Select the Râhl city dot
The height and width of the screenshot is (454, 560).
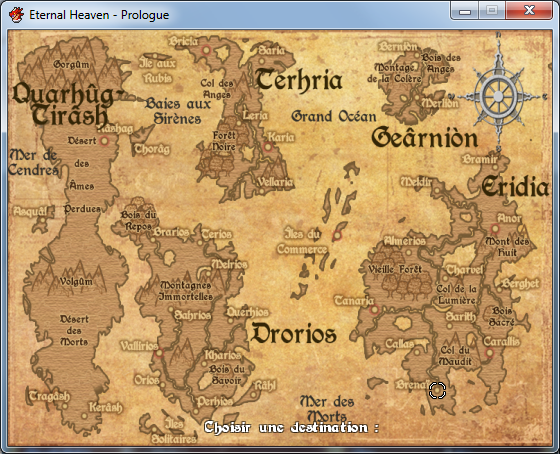253,395
